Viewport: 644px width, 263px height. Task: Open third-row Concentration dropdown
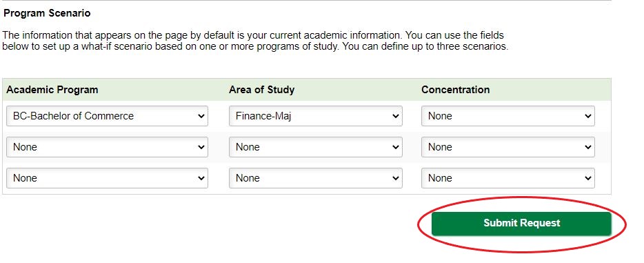(x=508, y=178)
